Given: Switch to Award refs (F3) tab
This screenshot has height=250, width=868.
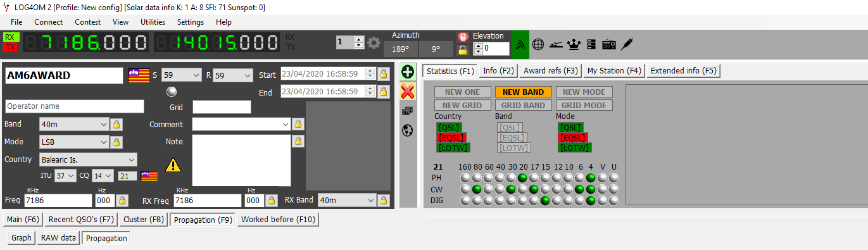Looking at the screenshot, I should pos(551,71).
